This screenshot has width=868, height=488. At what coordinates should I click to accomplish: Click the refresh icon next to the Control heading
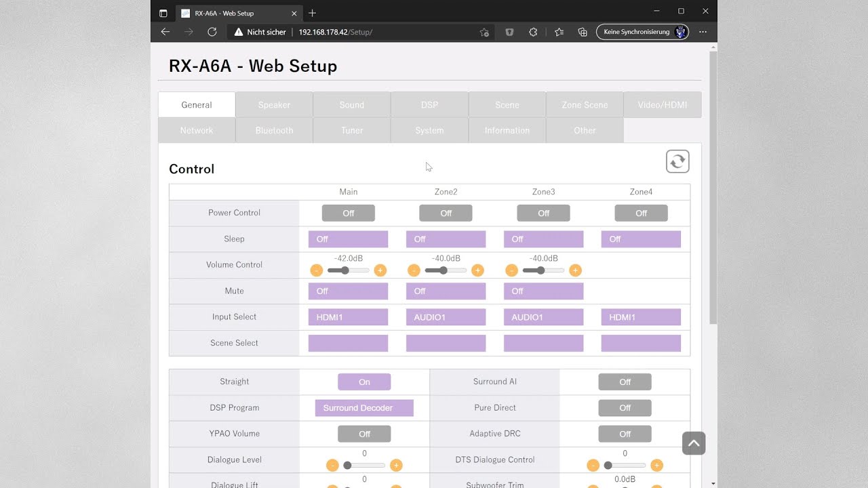point(677,161)
